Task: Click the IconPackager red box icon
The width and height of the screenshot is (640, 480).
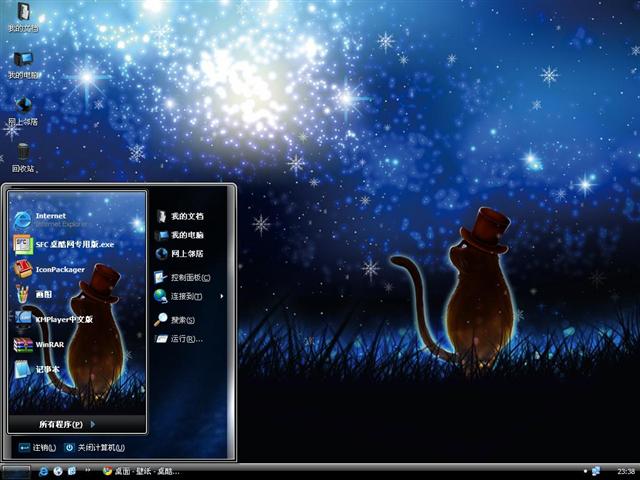Action: click(x=23, y=269)
